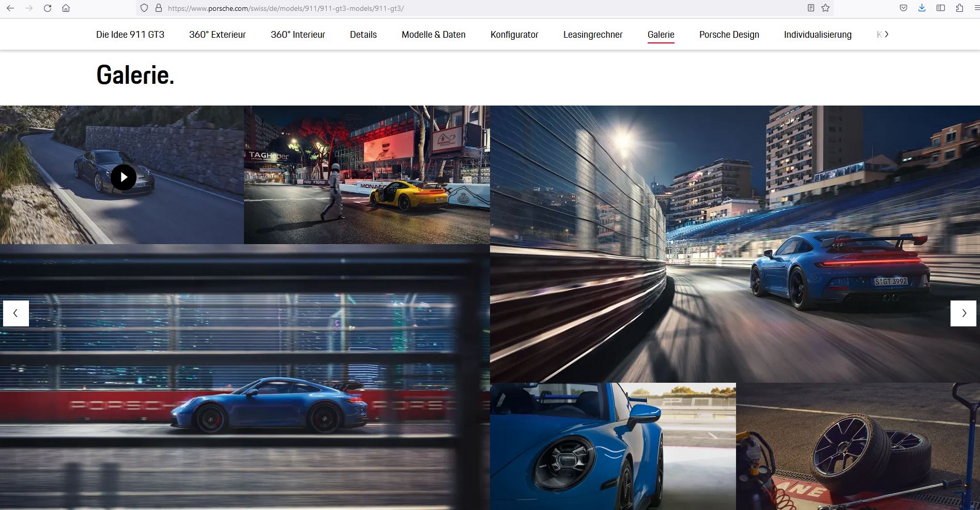Go to browser home page
Screen dimensions: 980x510
[x=66, y=8]
